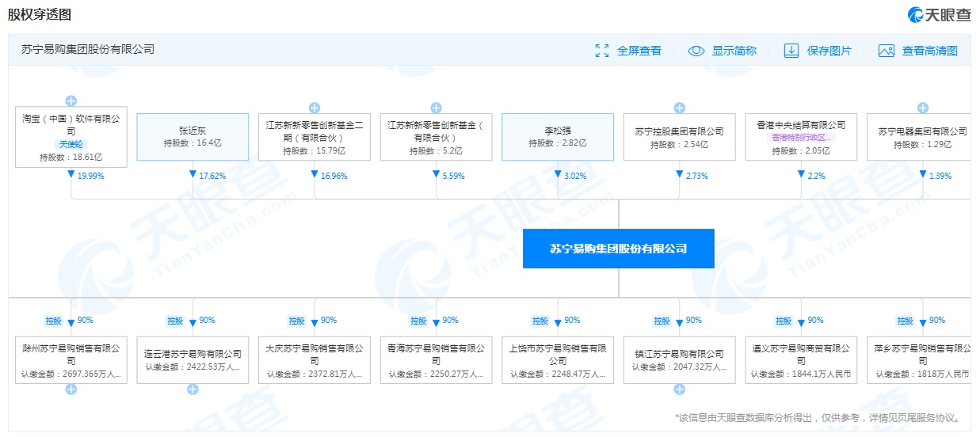Viewport: 980px width, 437px height.
Task: Expand the plus above 淘宝（中国）软件有限公司
Action: tap(71, 101)
